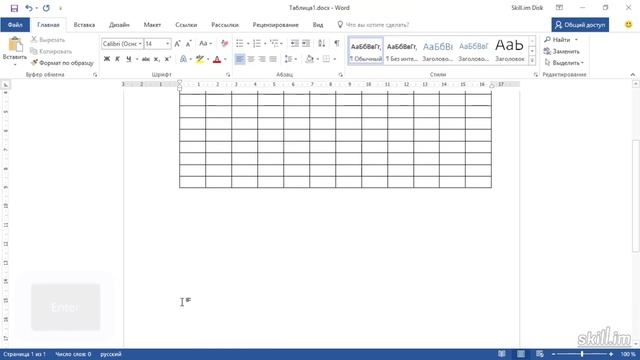Viewport: 640px width, 360px height.
Task: Switch to the Макет tab
Action: (152, 24)
